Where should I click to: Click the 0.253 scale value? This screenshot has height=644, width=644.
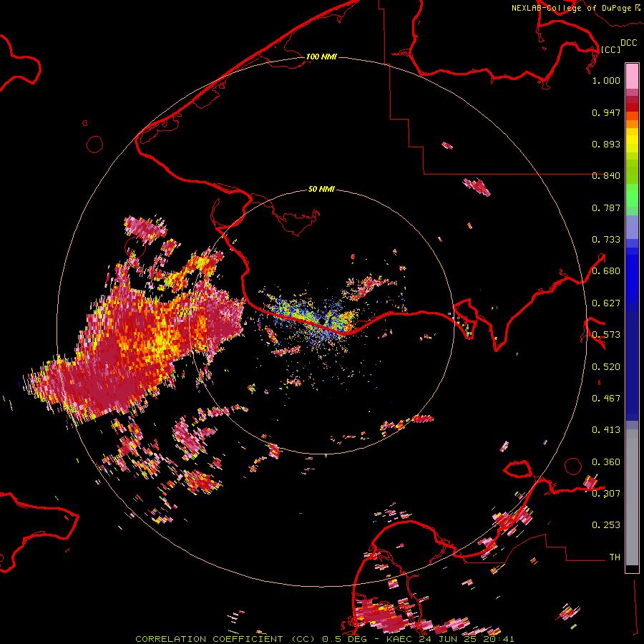(x=606, y=525)
